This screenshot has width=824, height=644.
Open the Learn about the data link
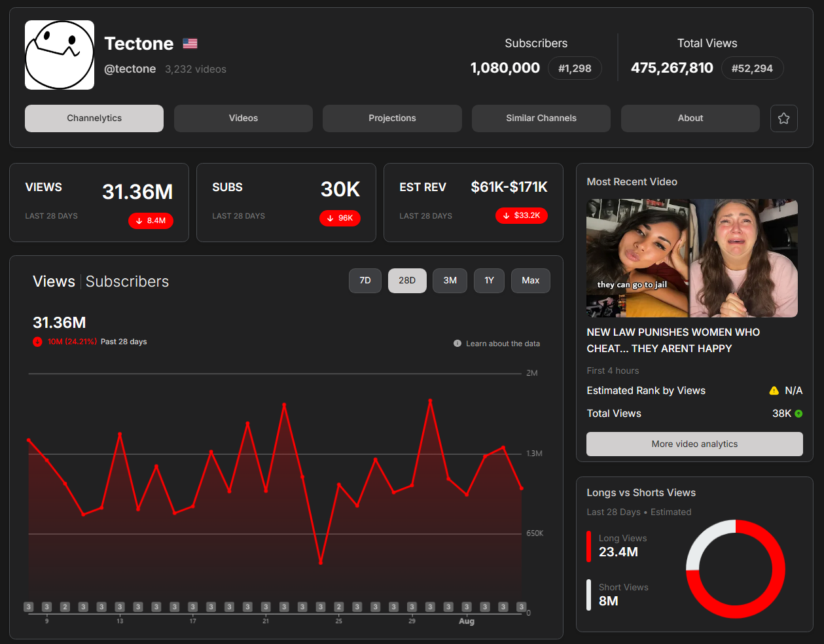503,344
